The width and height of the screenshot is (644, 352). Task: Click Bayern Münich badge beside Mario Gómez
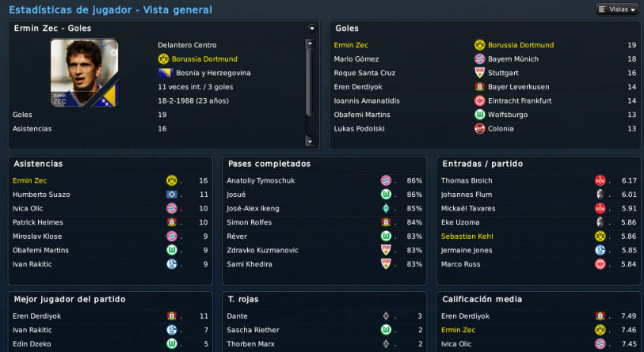click(479, 59)
